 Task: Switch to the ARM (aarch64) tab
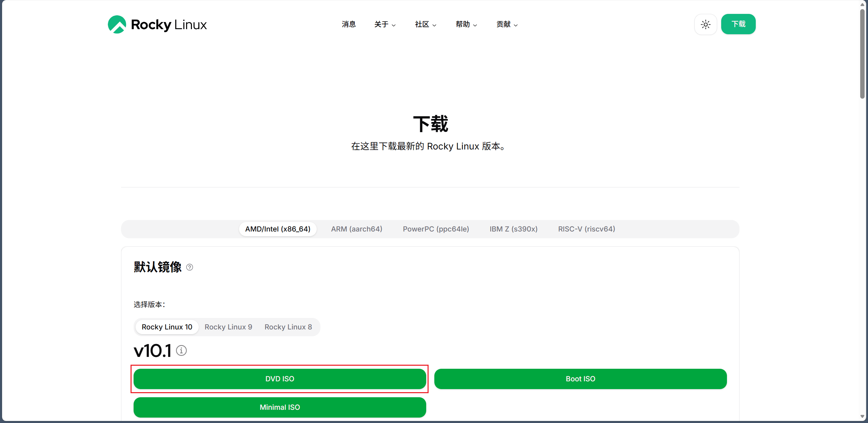pos(357,229)
